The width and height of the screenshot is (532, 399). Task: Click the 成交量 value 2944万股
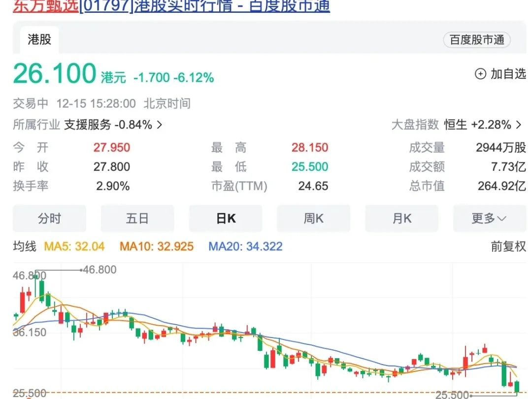click(501, 148)
